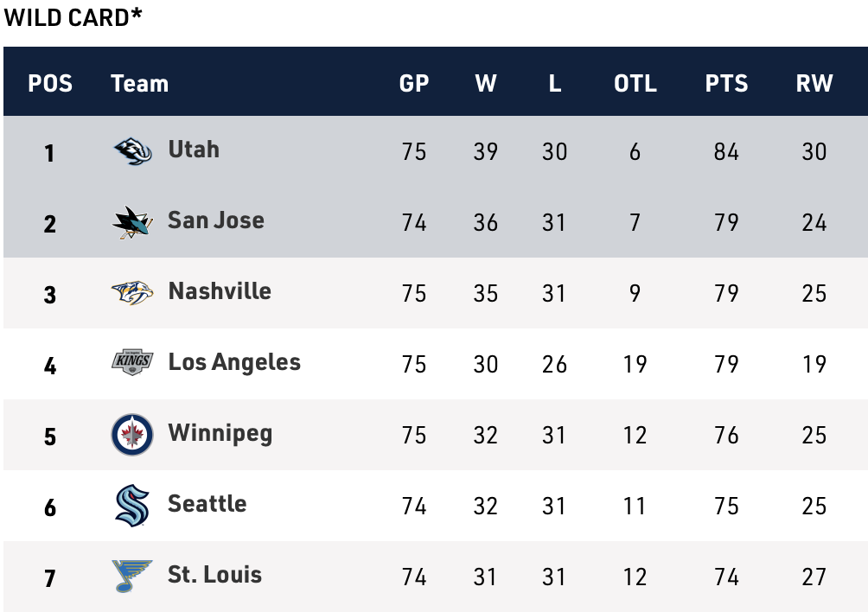This screenshot has height=612, width=868.
Task: Open the Utah team link
Action: tap(194, 150)
